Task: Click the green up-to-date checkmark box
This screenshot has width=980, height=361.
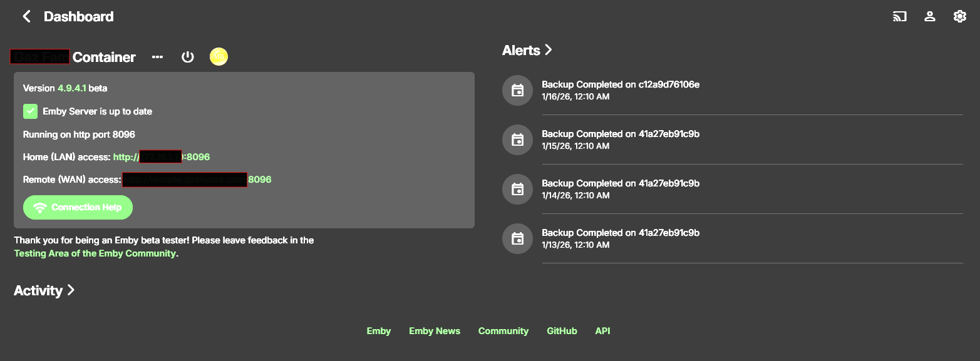Action: point(30,111)
